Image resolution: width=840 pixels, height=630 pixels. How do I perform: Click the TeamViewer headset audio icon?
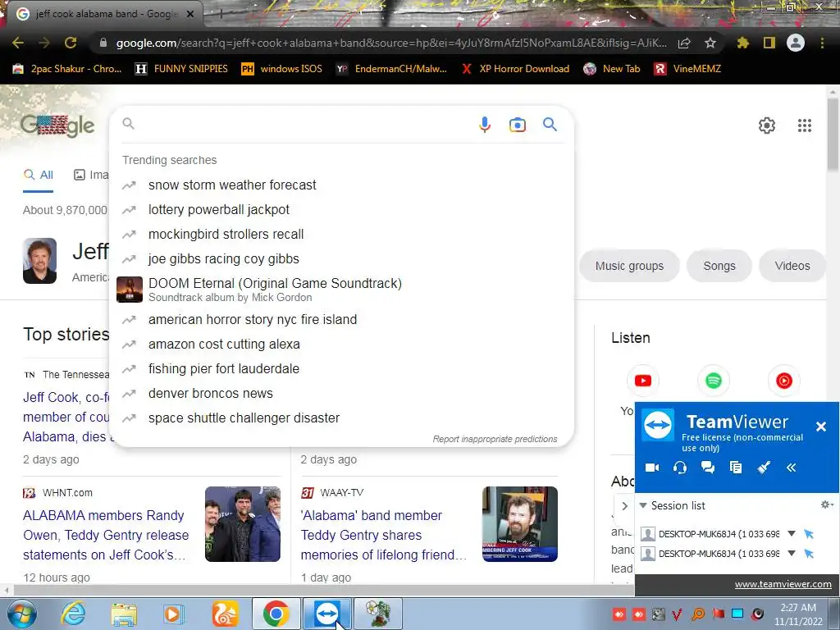click(x=680, y=468)
